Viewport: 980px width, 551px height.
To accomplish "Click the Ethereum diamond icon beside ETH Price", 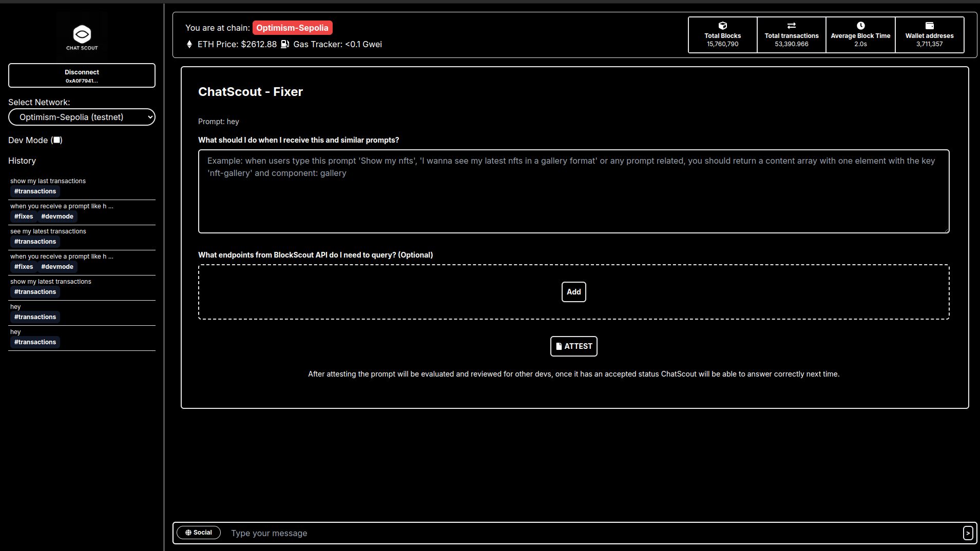I will pos(189,44).
